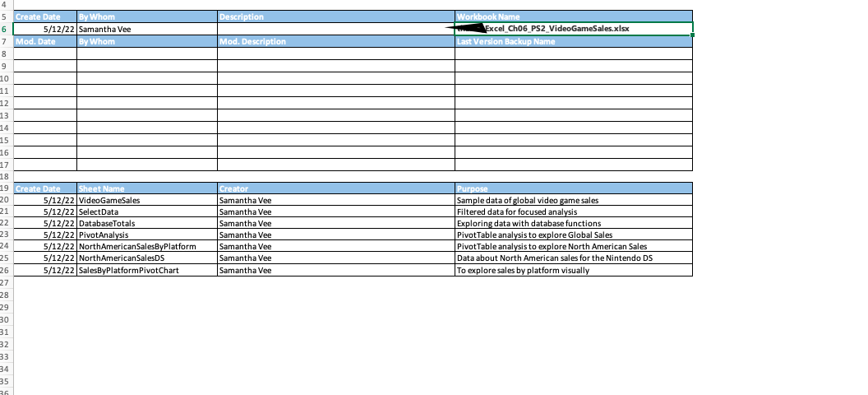Click the Create Date header beside Sheet Name

point(45,188)
